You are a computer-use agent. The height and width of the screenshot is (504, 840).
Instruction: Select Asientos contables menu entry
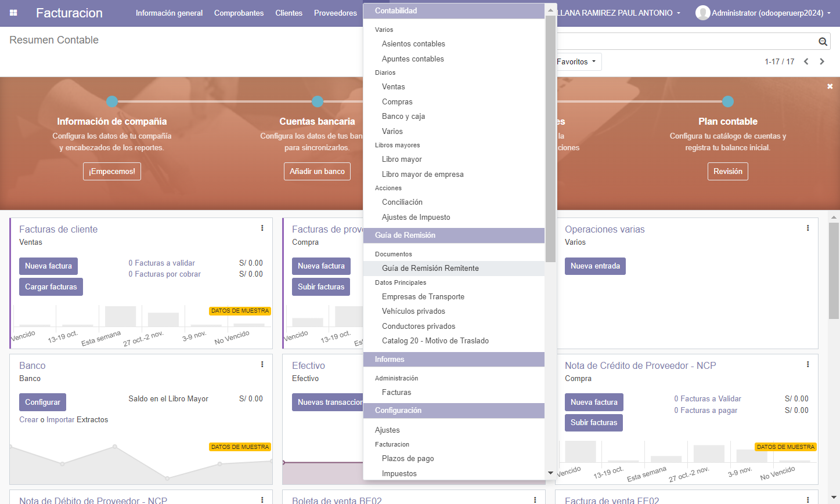[454, 43]
